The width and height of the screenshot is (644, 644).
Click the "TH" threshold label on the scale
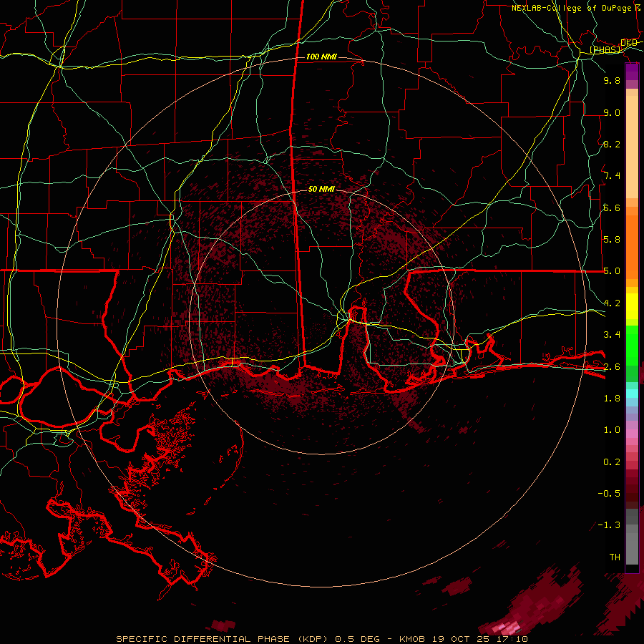pos(615,557)
